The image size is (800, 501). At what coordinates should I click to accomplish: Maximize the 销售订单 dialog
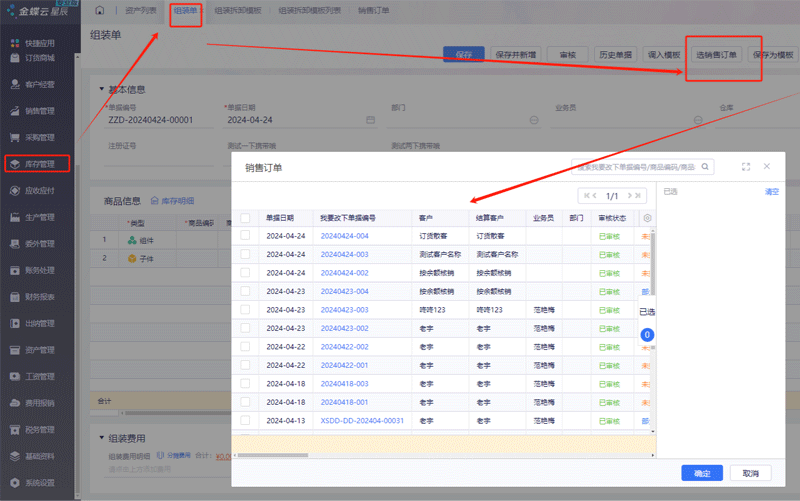[x=746, y=167]
